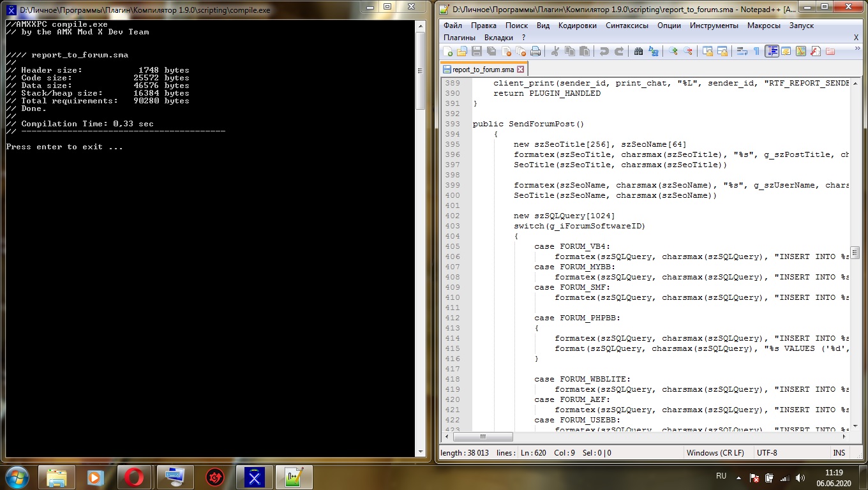
Task: Toggle INS insert mode in status bar
Action: pos(839,453)
